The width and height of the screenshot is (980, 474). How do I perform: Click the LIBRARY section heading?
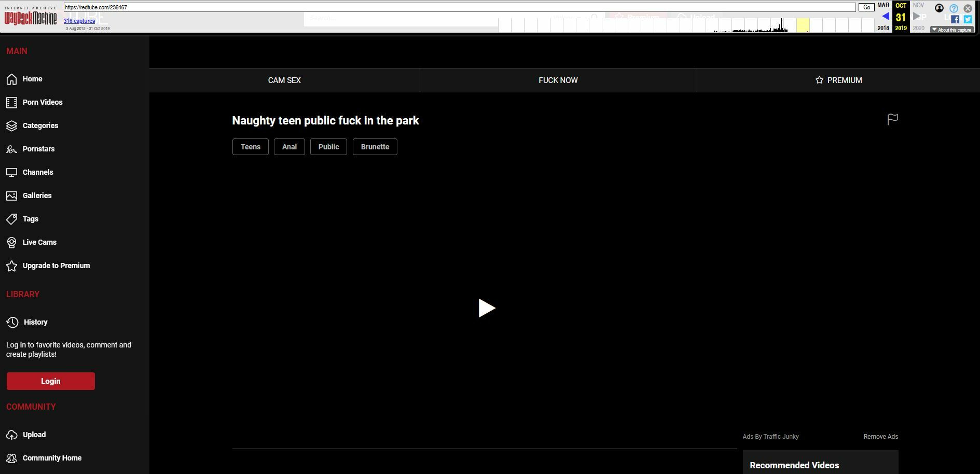point(23,294)
